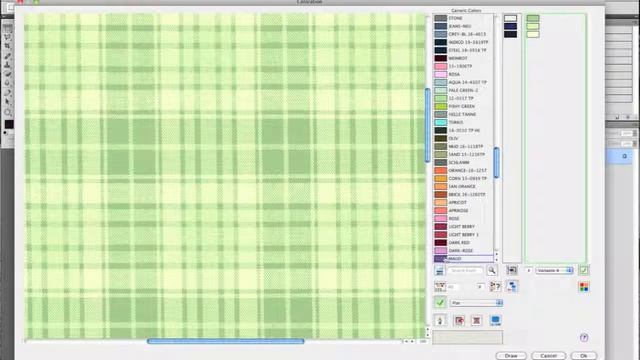This screenshot has width=640, height=360.
Task: Select the OLIV color row
Action: (463, 138)
